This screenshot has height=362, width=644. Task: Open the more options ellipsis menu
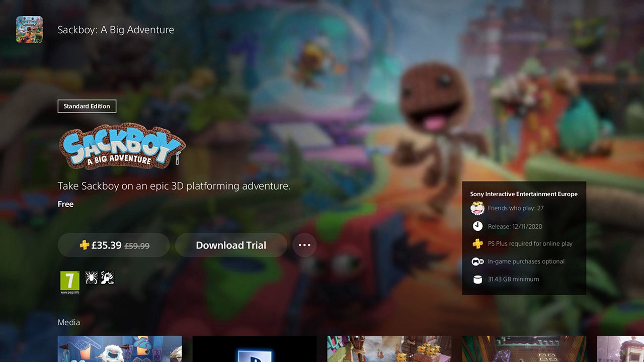pyautogui.click(x=304, y=245)
